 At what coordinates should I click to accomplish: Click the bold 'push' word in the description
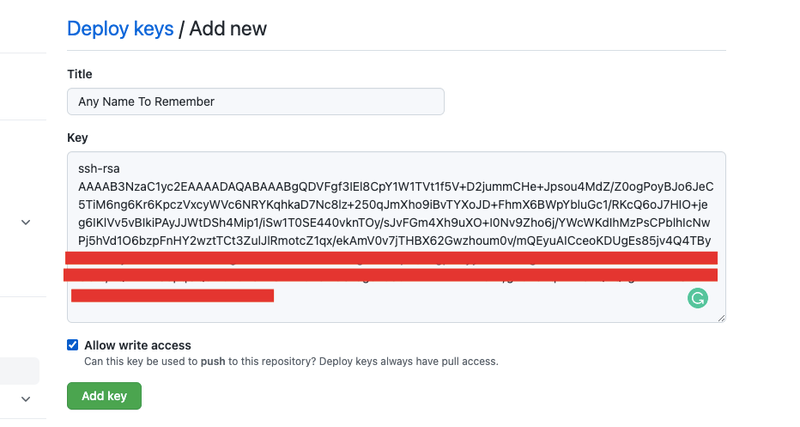tap(213, 361)
